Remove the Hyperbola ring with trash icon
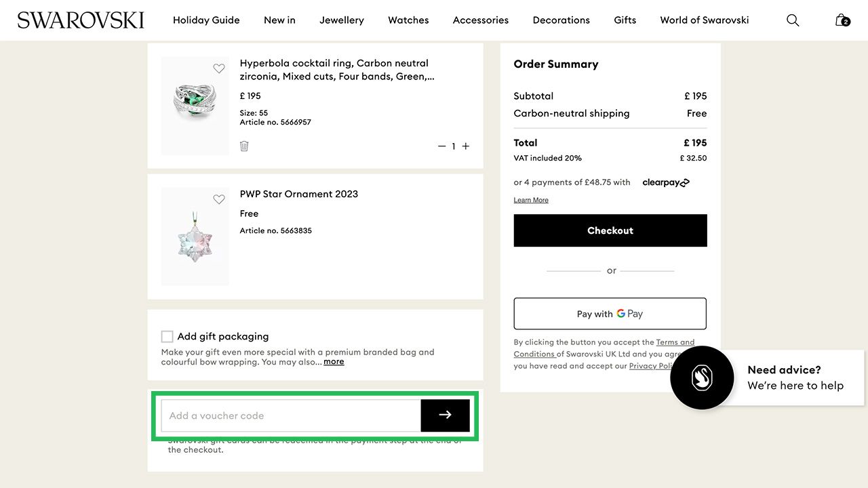The image size is (868, 488). pos(244,146)
